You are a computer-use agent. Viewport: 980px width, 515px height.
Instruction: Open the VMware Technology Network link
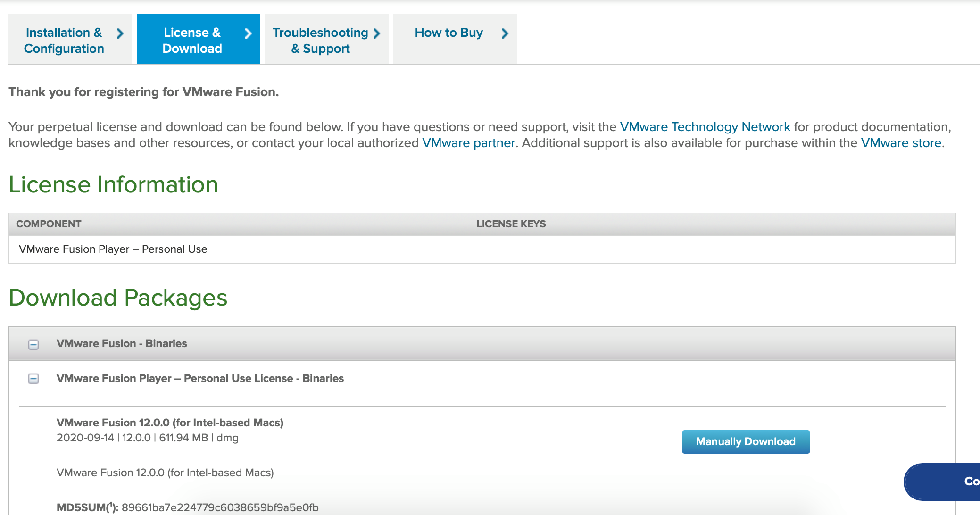coord(705,127)
